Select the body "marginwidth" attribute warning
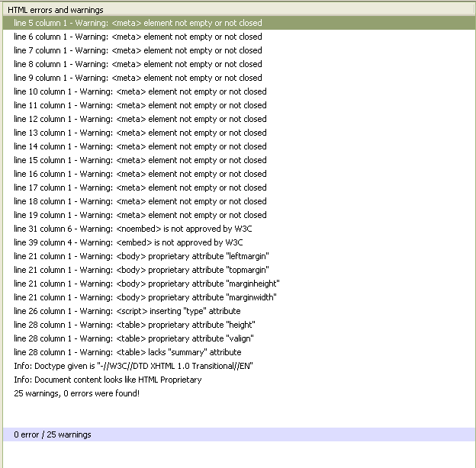 [x=239, y=297]
